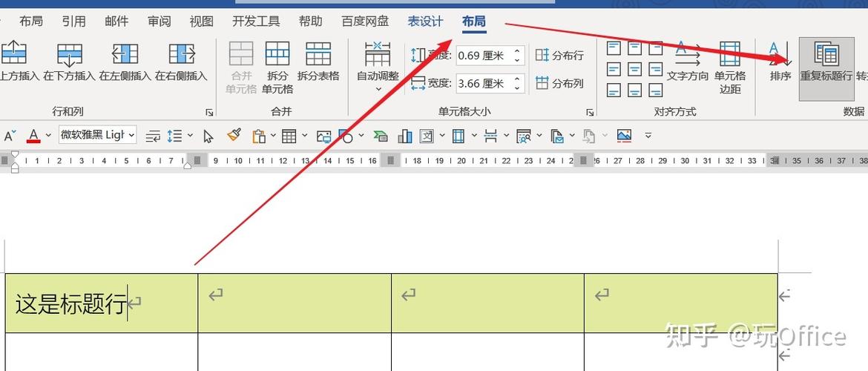Select Align Center Right alignment icon

(655, 69)
